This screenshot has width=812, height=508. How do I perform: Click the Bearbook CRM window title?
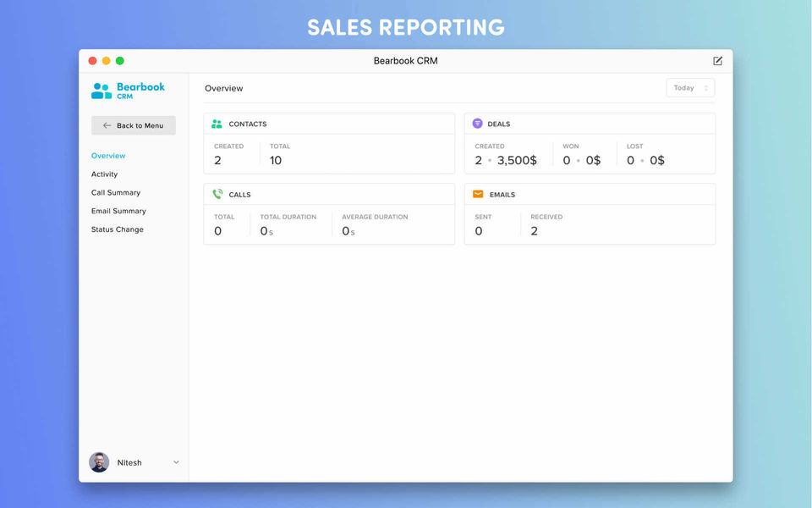pos(405,61)
